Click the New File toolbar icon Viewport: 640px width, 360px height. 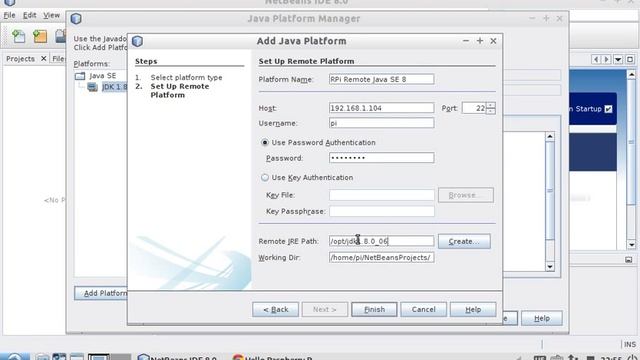pos(18,36)
